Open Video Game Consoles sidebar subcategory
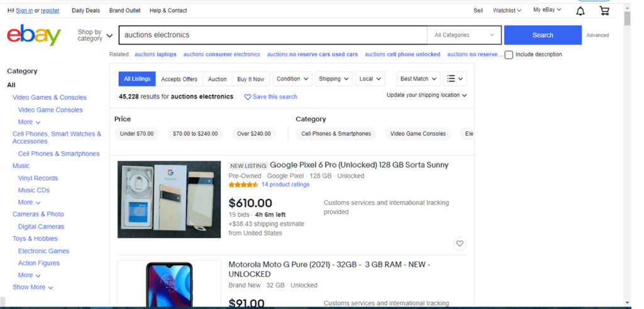This screenshot has height=309, width=644. 50,110
